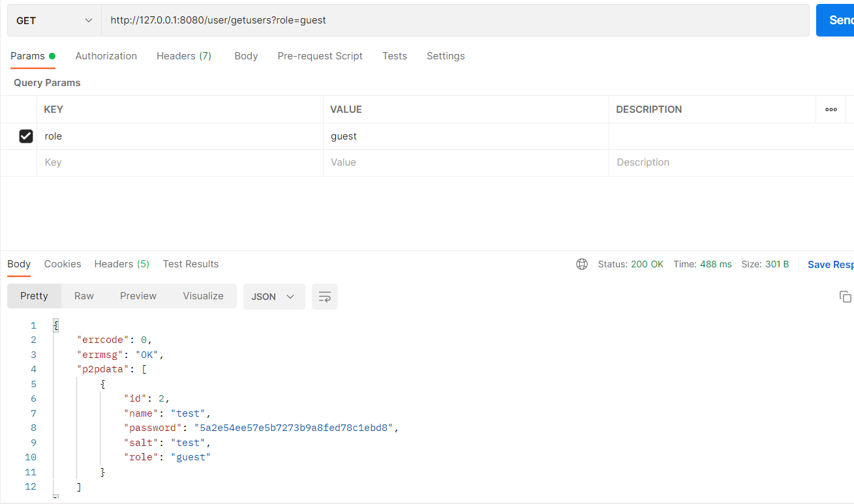
Task: Disable the role query parameter checkbox
Action: coord(26,136)
